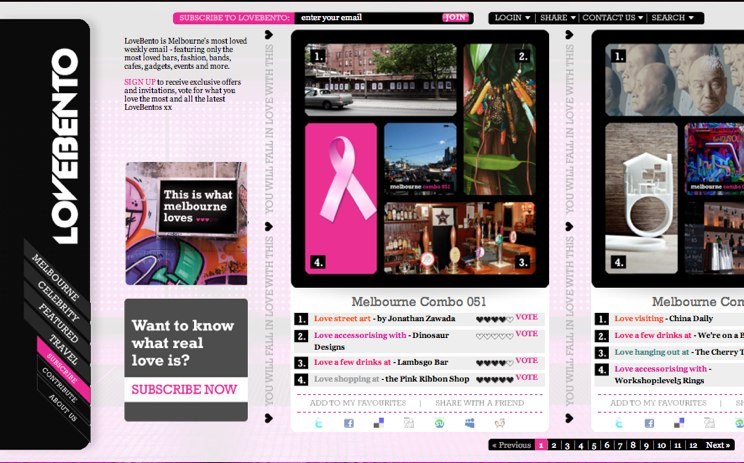Click SUBSCRIBE NOW button
Viewport: 744px width, 463px height.
click(x=185, y=389)
